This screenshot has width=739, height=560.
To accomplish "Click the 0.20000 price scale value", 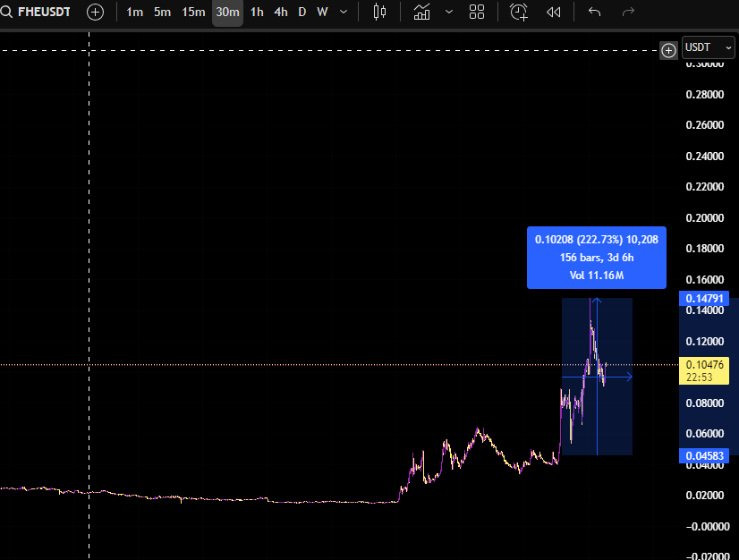I will coord(705,217).
